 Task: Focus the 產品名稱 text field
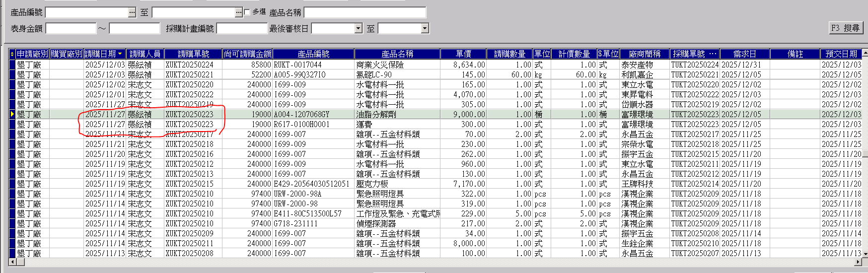(364, 12)
